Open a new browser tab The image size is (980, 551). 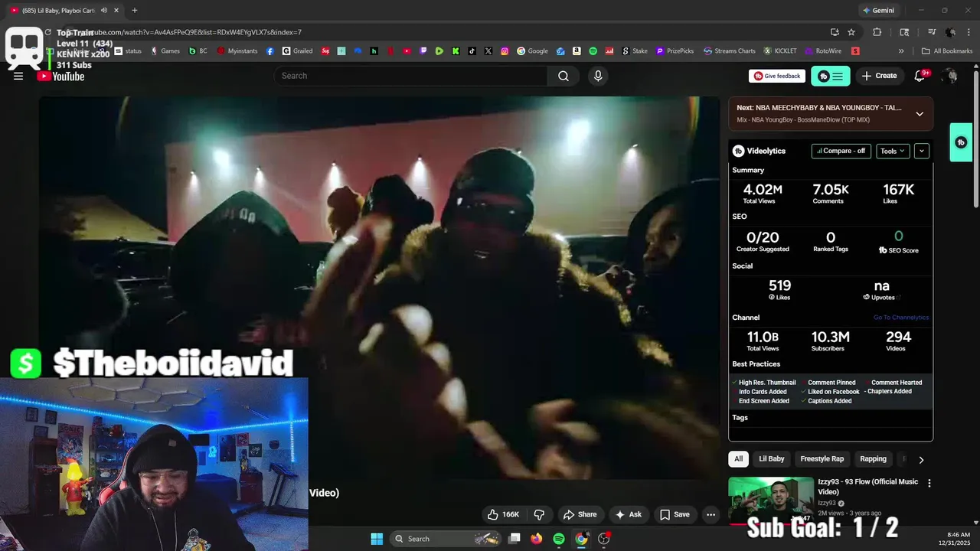click(135, 11)
